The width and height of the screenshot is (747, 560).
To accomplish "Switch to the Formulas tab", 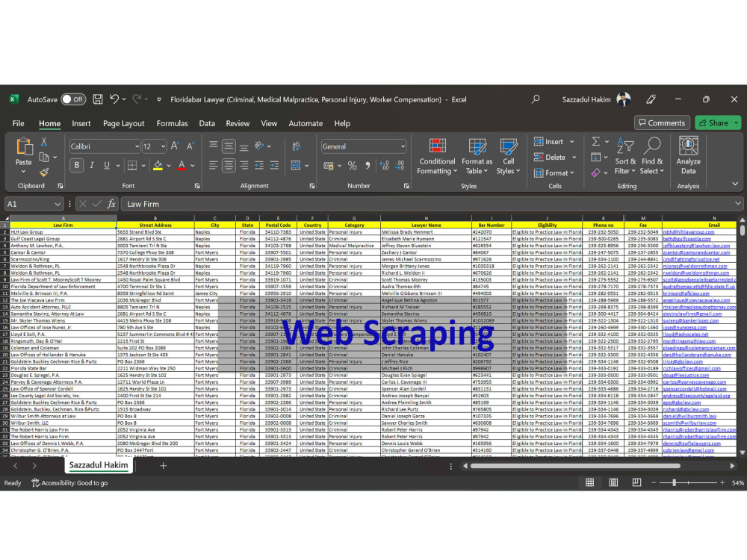I will (172, 123).
